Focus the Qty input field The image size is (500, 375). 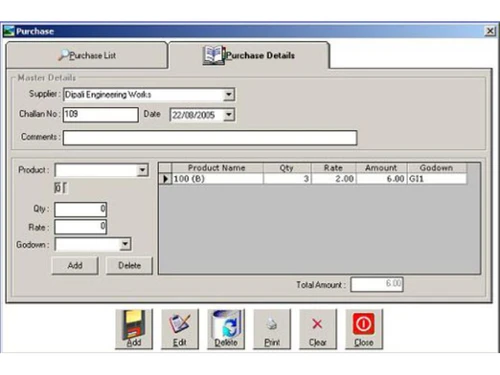(x=81, y=209)
